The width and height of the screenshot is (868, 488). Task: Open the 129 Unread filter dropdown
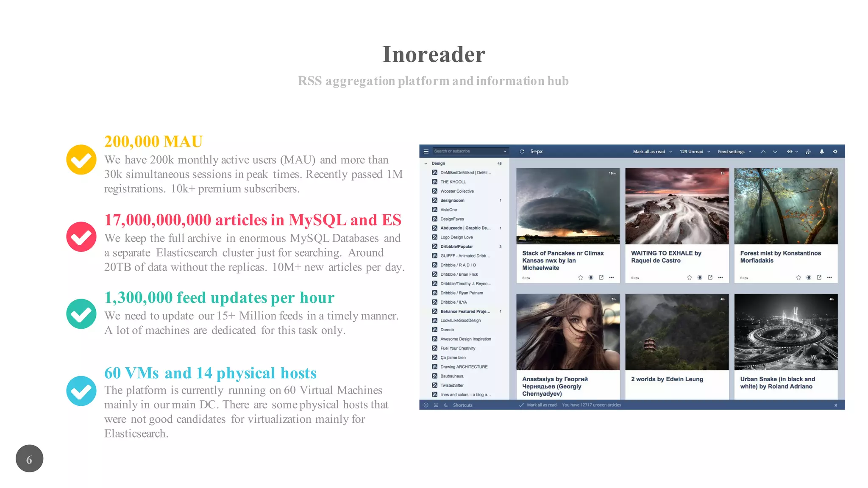(709, 152)
